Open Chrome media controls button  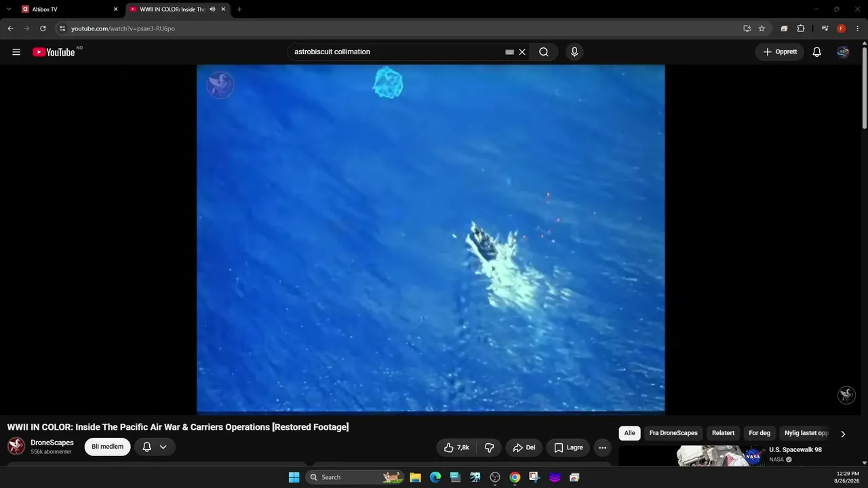click(x=825, y=28)
